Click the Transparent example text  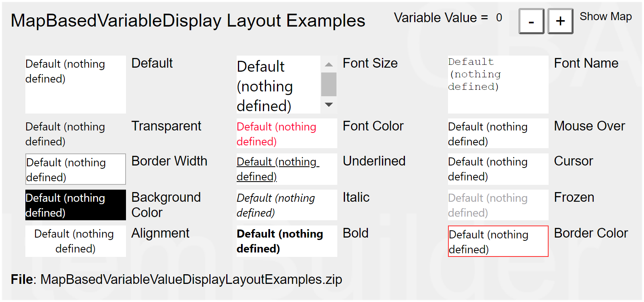tap(65, 134)
